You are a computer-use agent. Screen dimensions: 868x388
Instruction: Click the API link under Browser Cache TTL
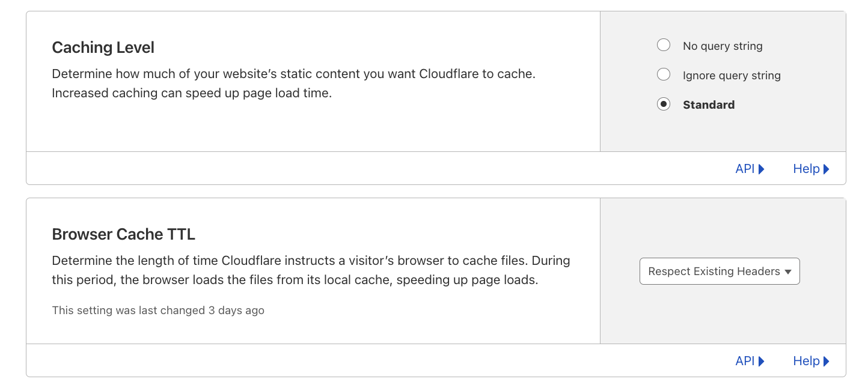745,361
